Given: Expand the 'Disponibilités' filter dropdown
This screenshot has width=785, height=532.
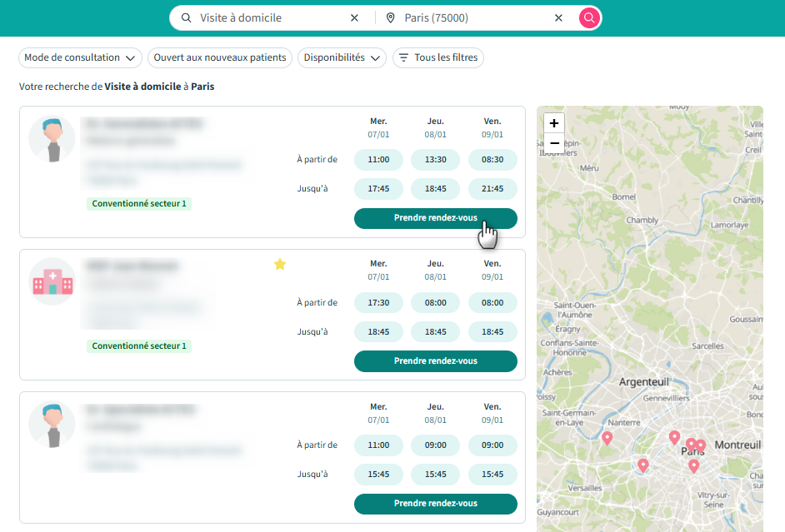Looking at the screenshot, I should point(342,57).
